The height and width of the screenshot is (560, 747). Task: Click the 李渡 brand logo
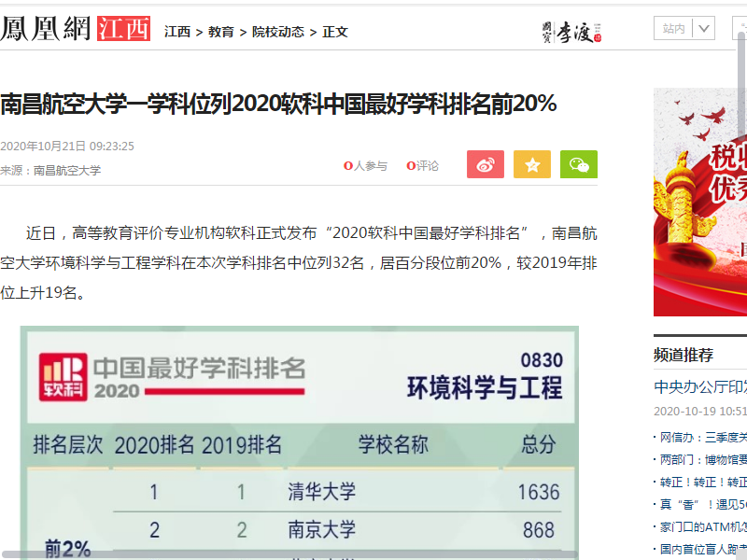(x=571, y=32)
